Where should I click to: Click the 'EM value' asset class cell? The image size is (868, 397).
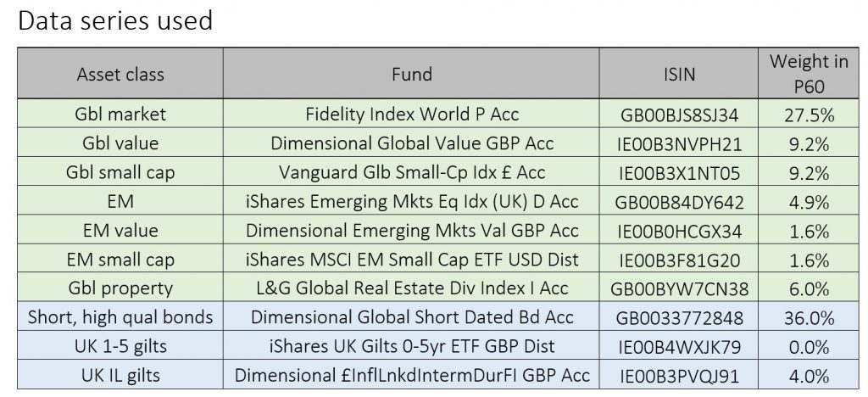tap(120, 229)
